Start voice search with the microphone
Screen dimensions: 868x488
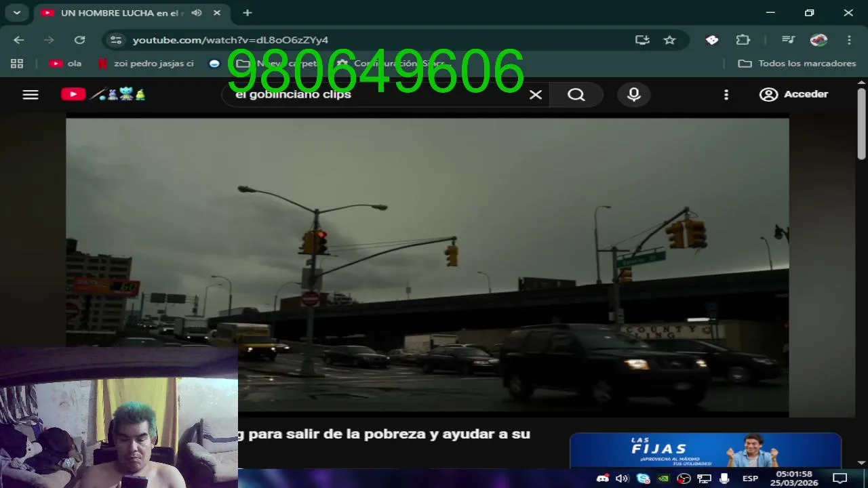pos(634,95)
